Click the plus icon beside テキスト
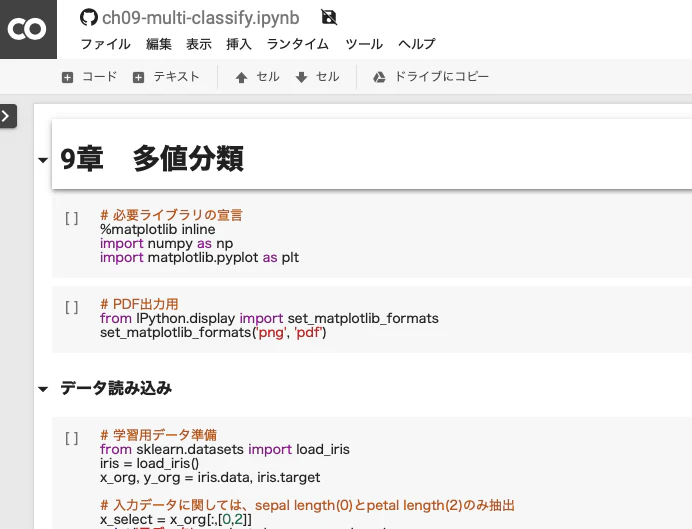The image size is (692, 529). (x=139, y=78)
